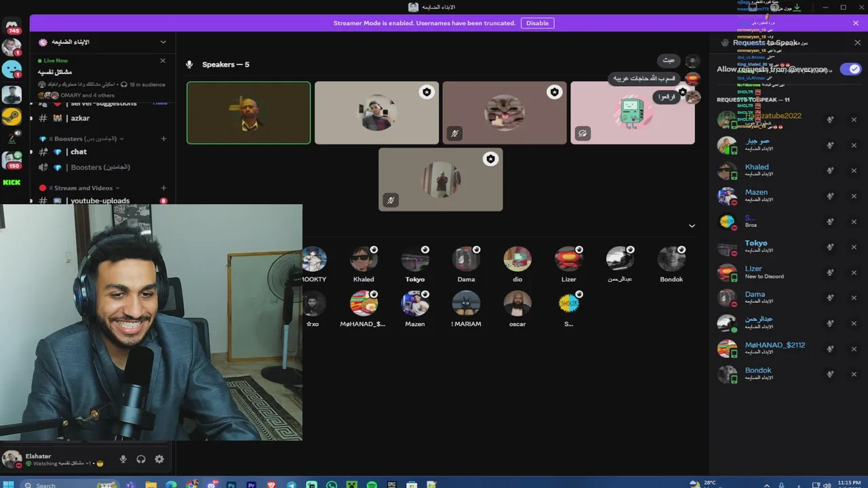The height and width of the screenshot is (488, 868).
Task: Dismiss Khaled's speak request
Action: click(x=854, y=171)
